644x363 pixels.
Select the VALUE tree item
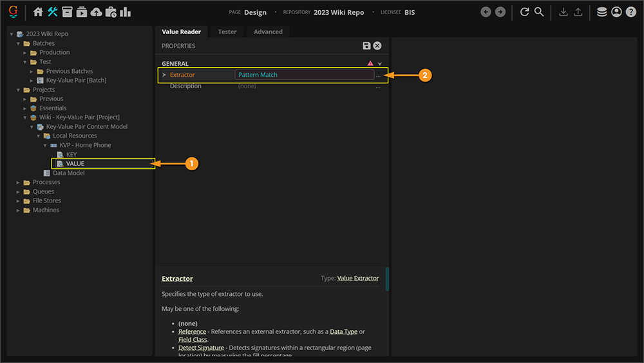(75, 164)
